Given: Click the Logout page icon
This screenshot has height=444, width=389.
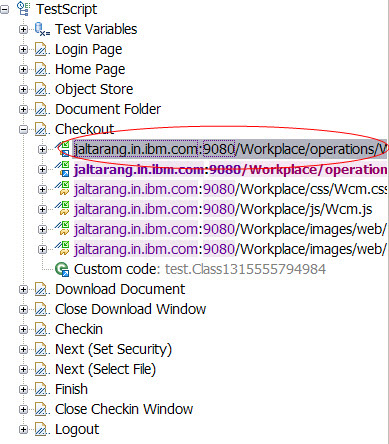Looking at the screenshot, I should coord(42,430).
